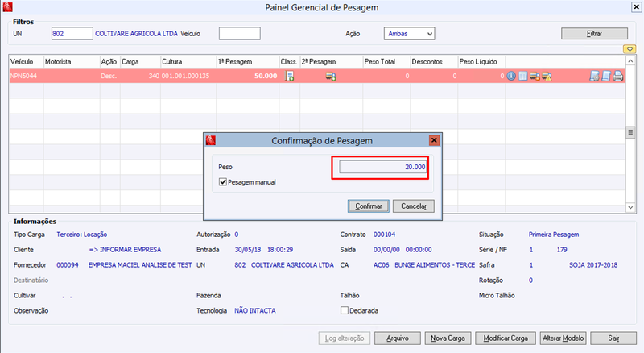Click the UN input field showing 802
Image resolution: width=644 pixels, height=353 pixels.
coord(72,34)
